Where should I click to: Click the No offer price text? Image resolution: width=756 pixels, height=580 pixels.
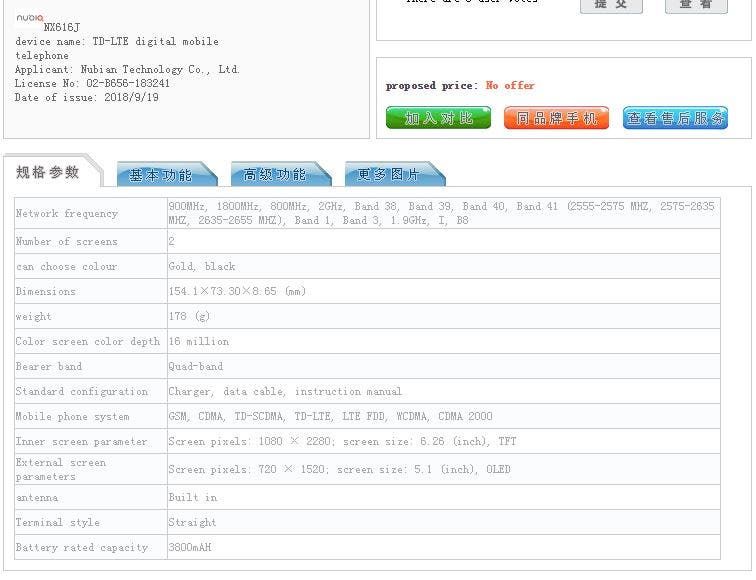(x=510, y=86)
